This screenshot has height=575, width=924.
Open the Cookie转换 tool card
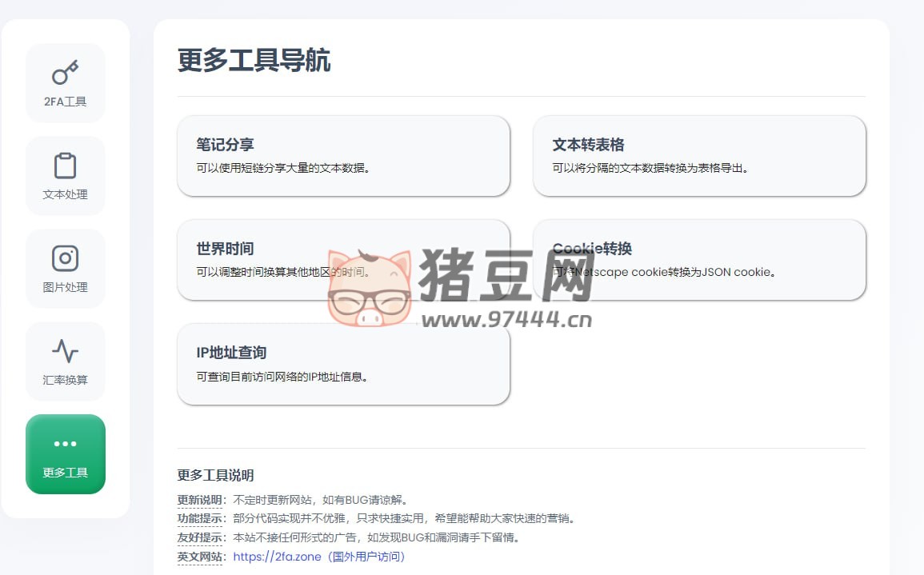tap(699, 259)
